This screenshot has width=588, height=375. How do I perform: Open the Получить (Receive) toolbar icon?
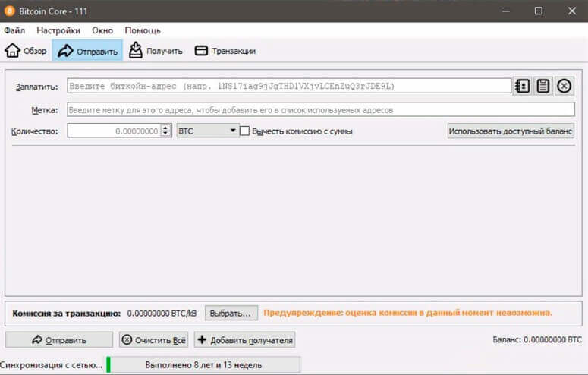click(136, 51)
